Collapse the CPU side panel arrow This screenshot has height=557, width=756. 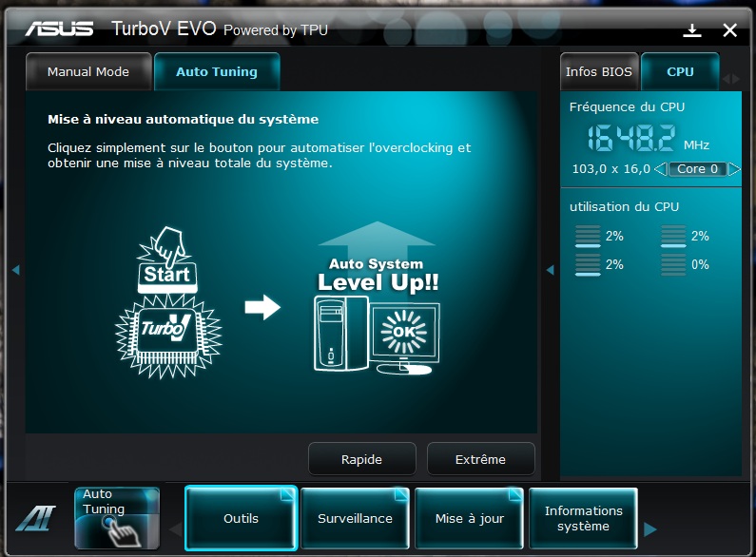pyautogui.click(x=550, y=270)
